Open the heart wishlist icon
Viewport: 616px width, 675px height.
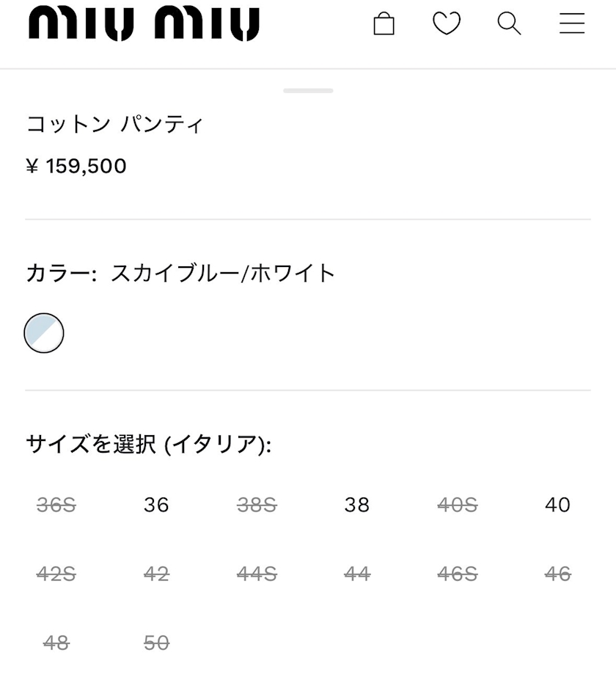click(x=447, y=23)
